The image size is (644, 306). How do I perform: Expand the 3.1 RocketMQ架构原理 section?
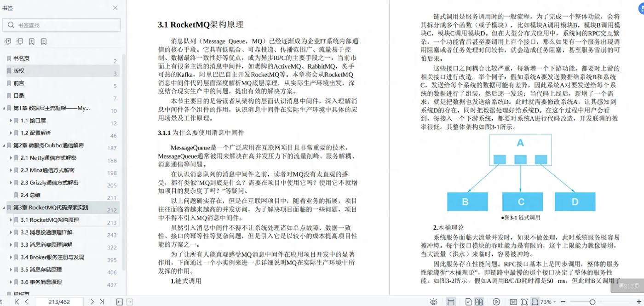point(11,220)
